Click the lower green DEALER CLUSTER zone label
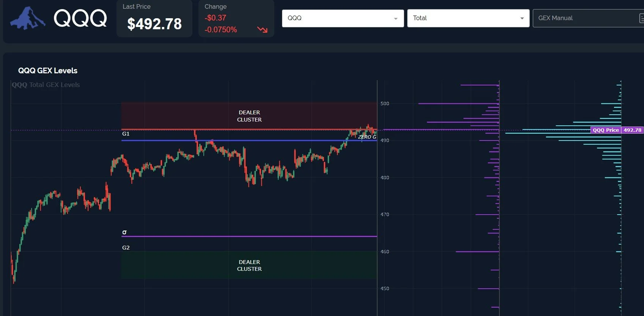This screenshot has width=644, height=316. (249, 265)
